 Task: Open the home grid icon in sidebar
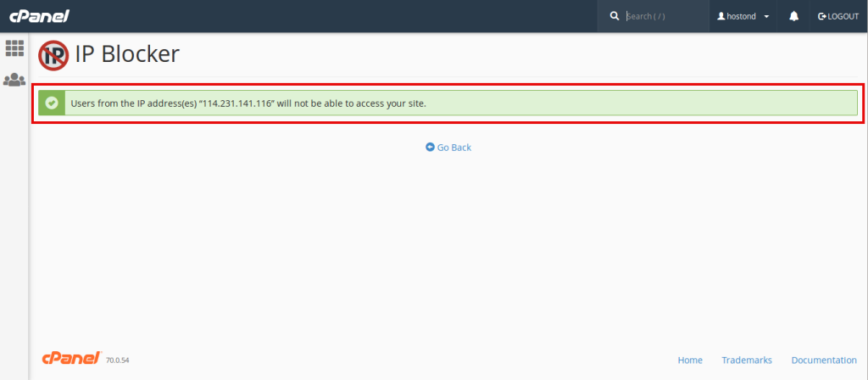click(14, 48)
